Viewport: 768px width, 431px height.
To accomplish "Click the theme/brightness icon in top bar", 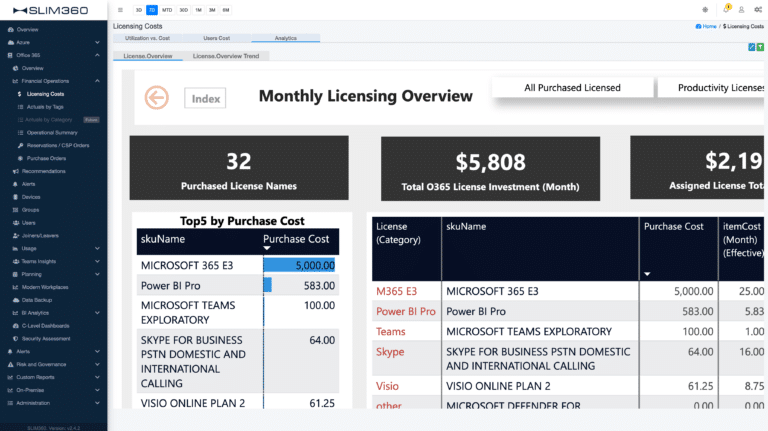I will [705, 10].
